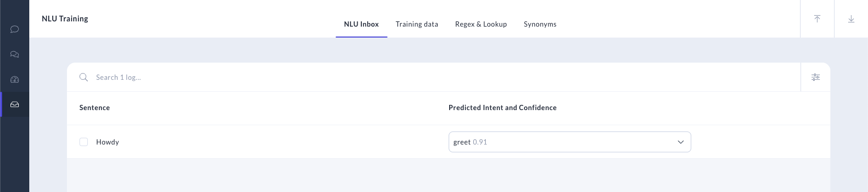Expand the chevron arrow on the intent selector
The height and width of the screenshot is (192, 868).
tap(681, 142)
